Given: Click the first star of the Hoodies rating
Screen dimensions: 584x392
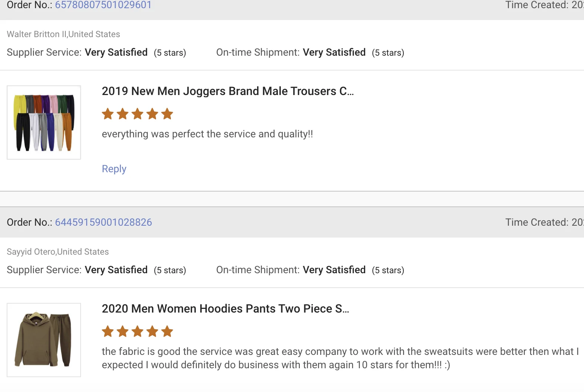Looking at the screenshot, I should [108, 331].
